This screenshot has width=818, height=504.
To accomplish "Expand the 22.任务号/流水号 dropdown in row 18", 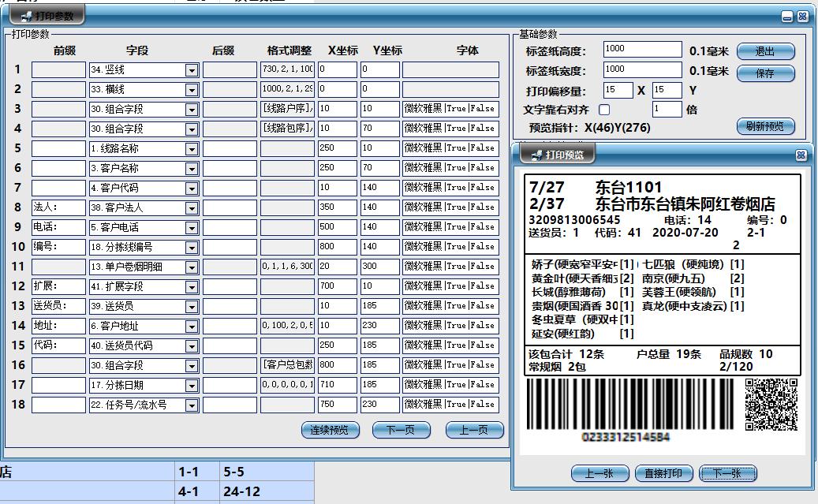I will click(x=192, y=405).
